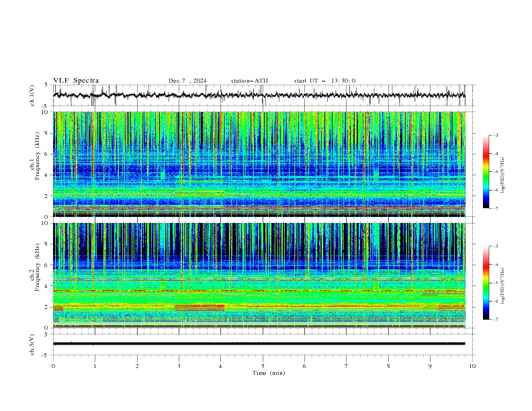The width and height of the screenshot is (532, 411).
Task: Select the "start UT = 13:30:0" text
Action: 324,81
